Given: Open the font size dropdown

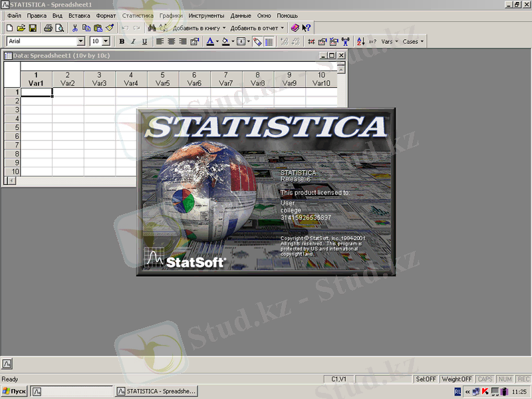Looking at the screenshot, I should pos(106,41).
